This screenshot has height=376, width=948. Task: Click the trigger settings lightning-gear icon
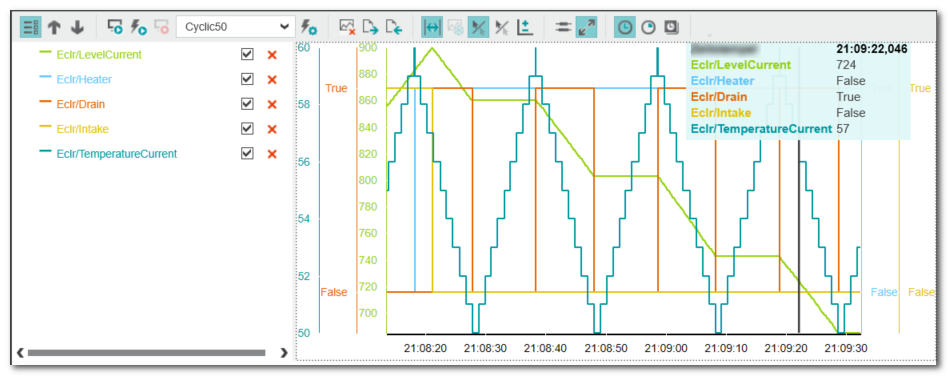point(308,27)
